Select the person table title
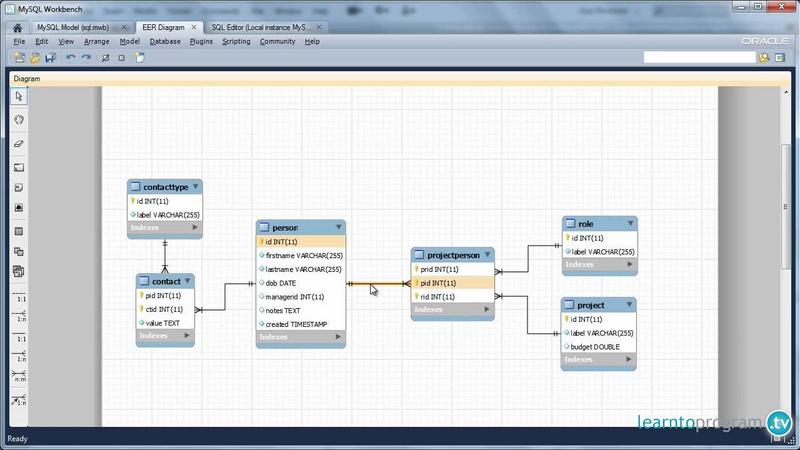This screenshot has width=800, height=450. [x=285, y=228]
